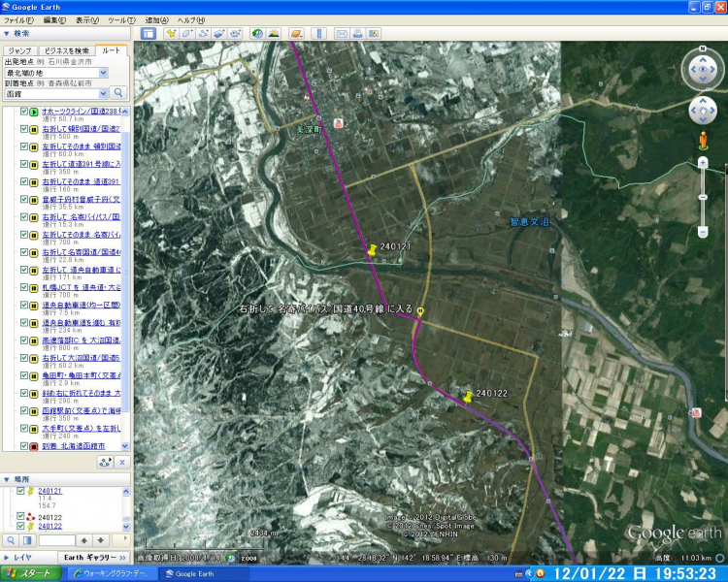Select the add path tool

coord(204,33)
